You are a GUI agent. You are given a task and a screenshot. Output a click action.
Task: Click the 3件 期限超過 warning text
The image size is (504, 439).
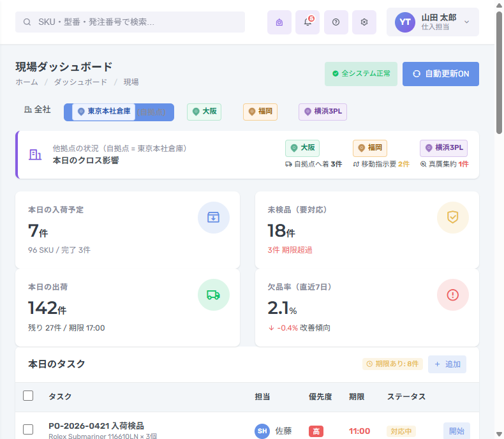[290, 250]
